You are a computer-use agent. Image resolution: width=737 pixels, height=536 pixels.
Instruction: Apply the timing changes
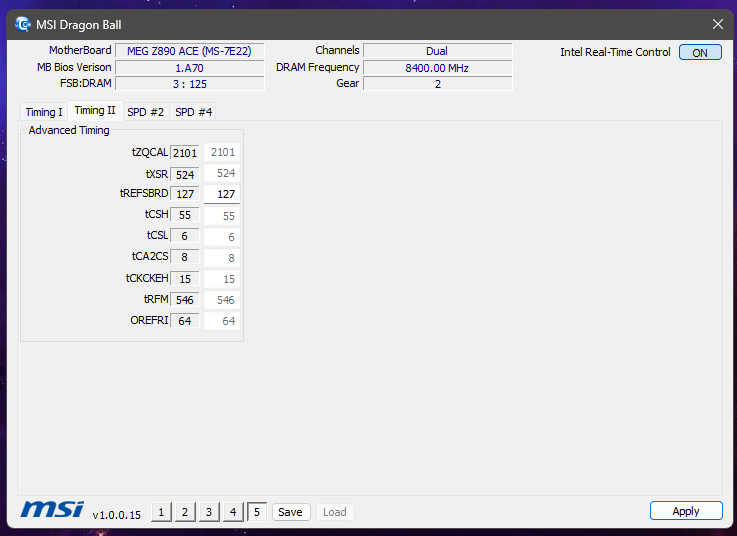(x=686, y=511)
